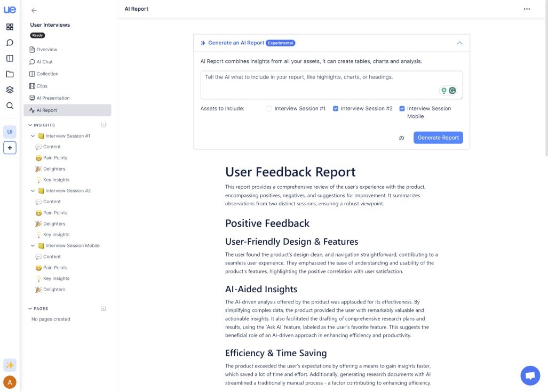Open the layers stack icon in left rail

10,90
